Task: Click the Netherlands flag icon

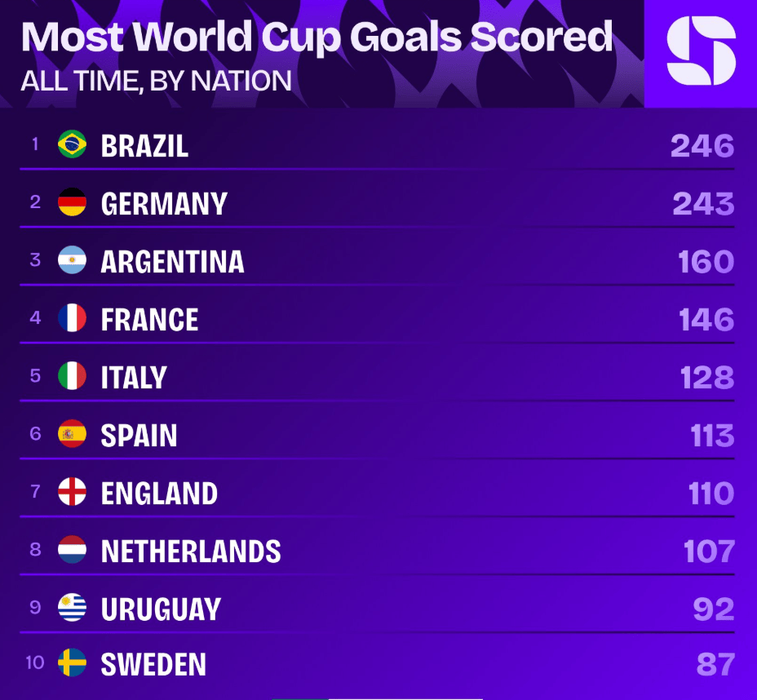Action: (72, 549)
